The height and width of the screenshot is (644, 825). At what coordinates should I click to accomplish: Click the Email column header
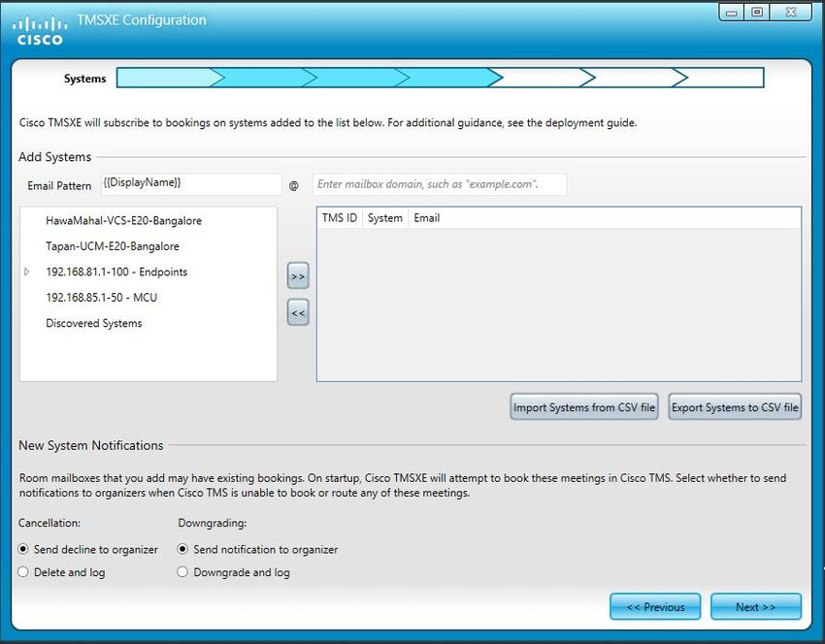click(x=427, y=218)
